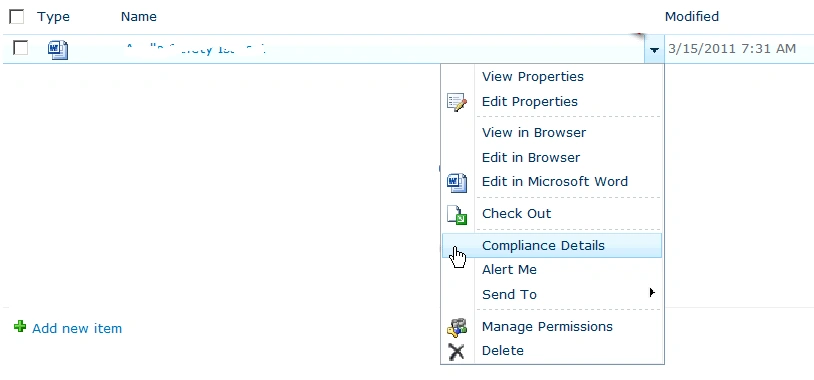Viewport: 814px width, 380px height.
Task: Toggle the select-all checkbox in the header
Action: [17, 17]
